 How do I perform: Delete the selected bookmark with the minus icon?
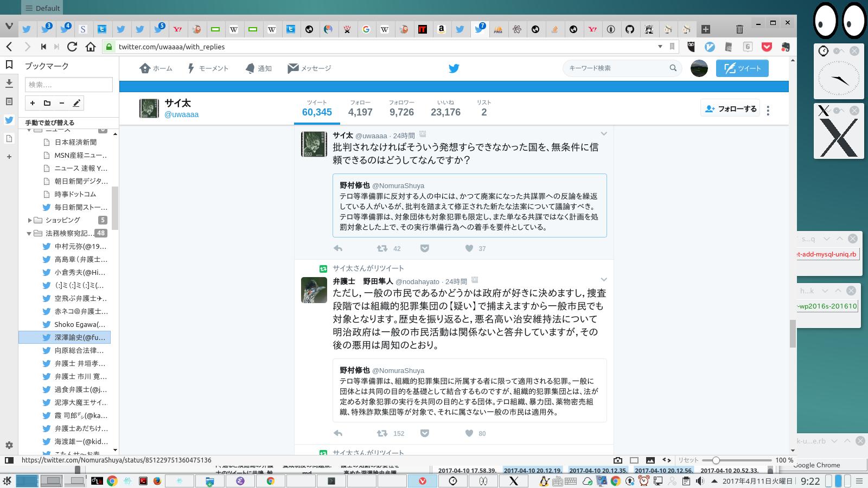click(62, 103)
